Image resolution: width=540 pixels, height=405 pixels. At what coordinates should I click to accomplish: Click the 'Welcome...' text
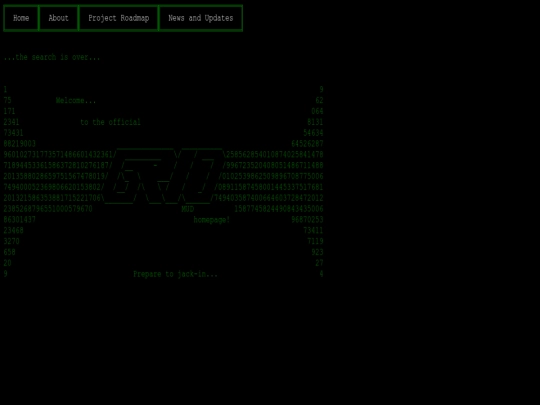[76, 101]
